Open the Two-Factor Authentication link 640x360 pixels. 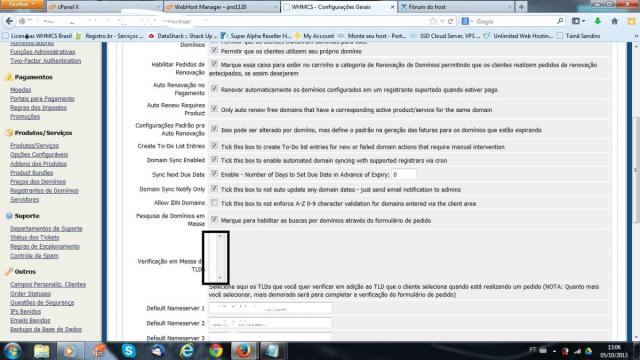click(46, 61)
